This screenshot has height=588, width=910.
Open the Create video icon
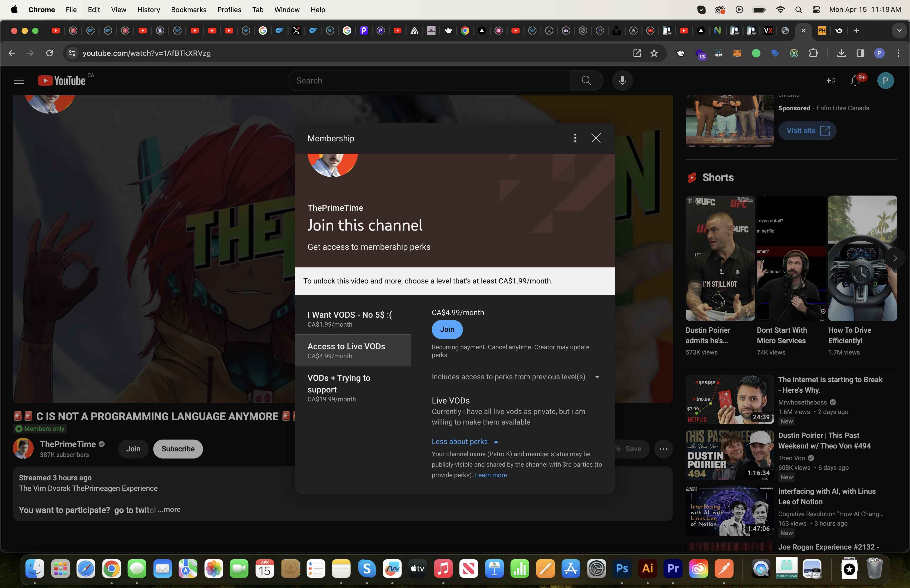[829, 81]
